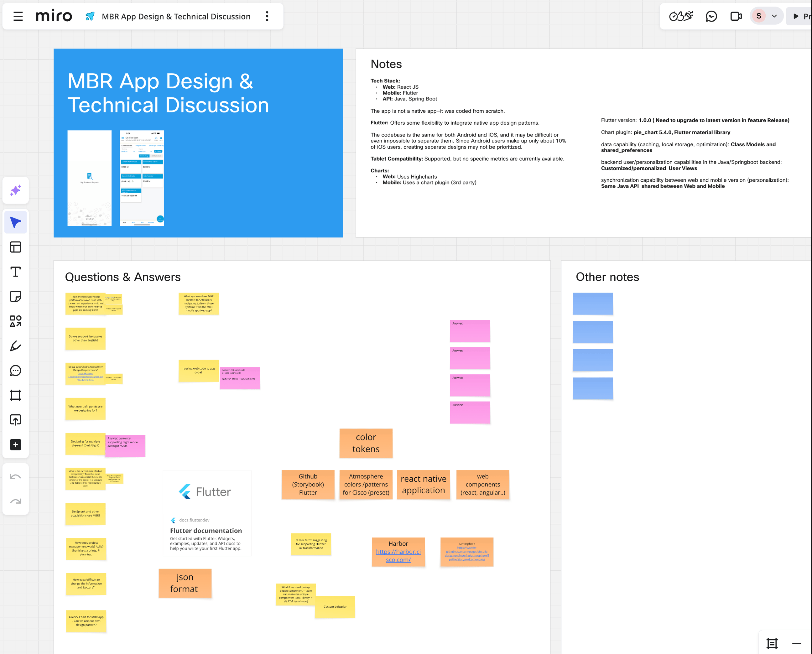
Task: Open board options three-dot menu
Action: [x=267, y=16]
